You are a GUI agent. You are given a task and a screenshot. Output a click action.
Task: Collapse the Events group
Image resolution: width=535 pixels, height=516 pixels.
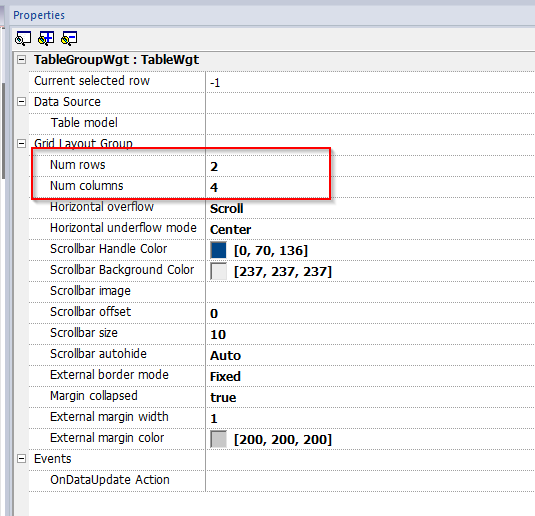coord(21,459)
